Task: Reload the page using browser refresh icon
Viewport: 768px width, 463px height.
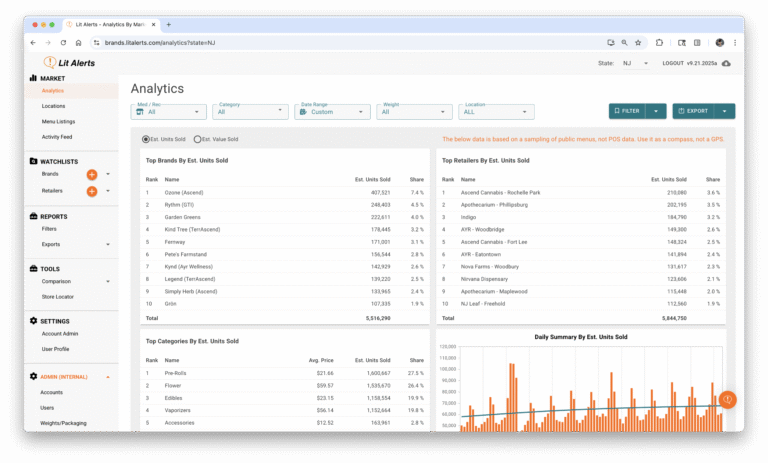Action: coord(63,43)
